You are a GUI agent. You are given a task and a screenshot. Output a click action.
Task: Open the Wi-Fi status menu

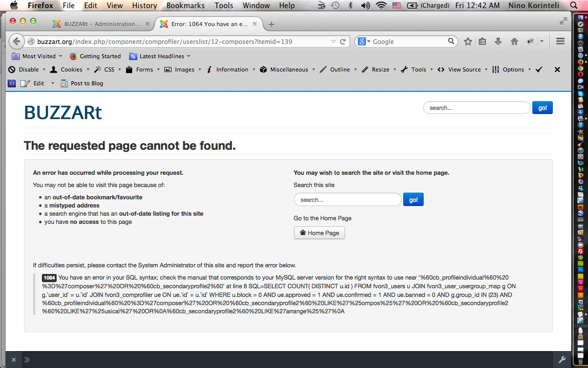pyautogui.click(x=381, y=5)
